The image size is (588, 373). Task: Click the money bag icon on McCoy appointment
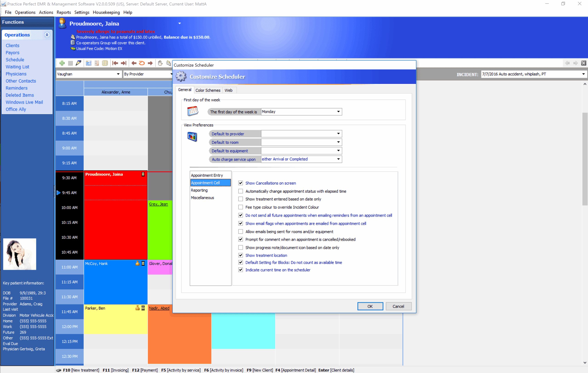tap(138, 263)
